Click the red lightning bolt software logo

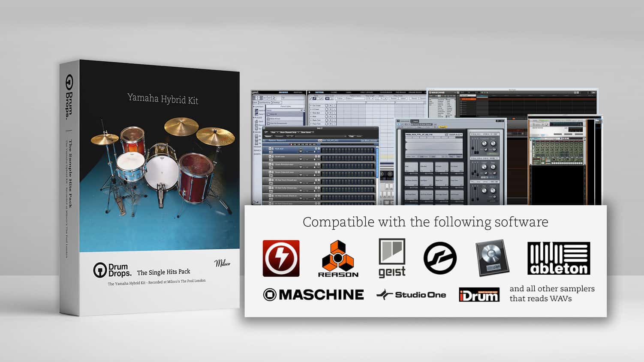pos(281,258)
